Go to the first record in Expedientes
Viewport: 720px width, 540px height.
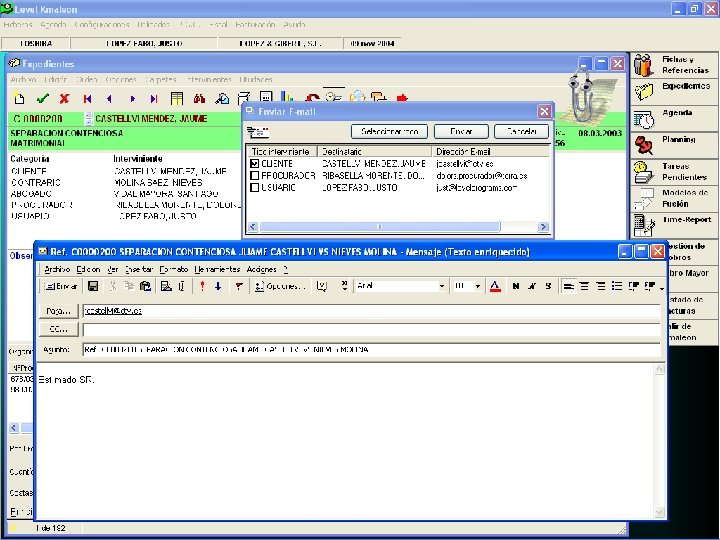point(87,98)
